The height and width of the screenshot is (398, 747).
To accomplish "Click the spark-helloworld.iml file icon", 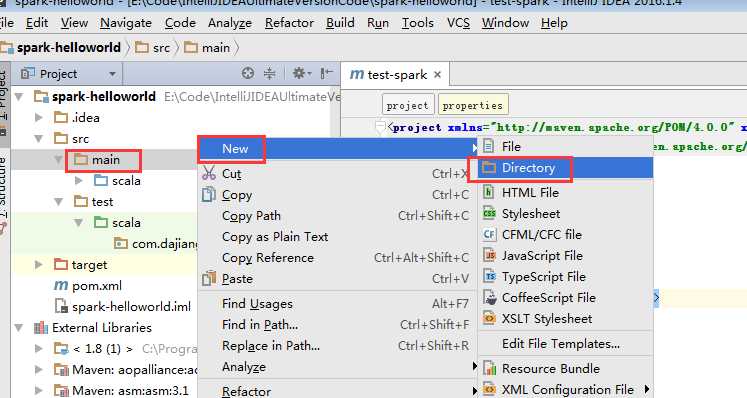I will click(61, 306).
